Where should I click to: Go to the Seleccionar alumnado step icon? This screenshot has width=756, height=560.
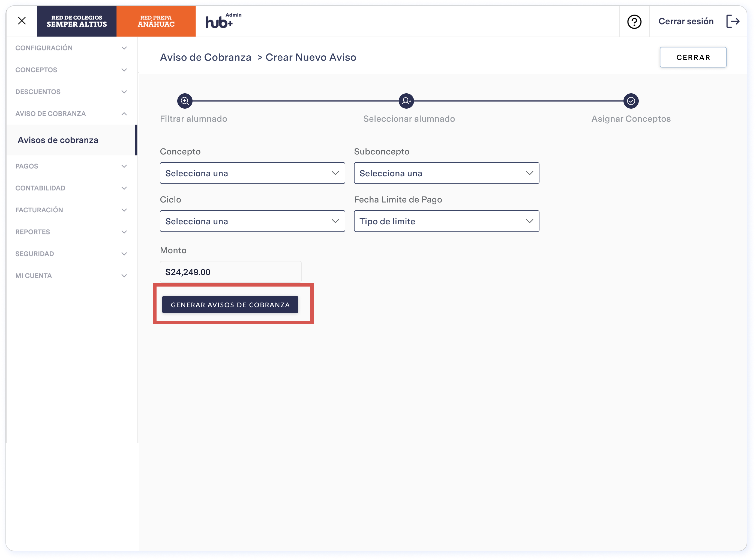[406, 101]
